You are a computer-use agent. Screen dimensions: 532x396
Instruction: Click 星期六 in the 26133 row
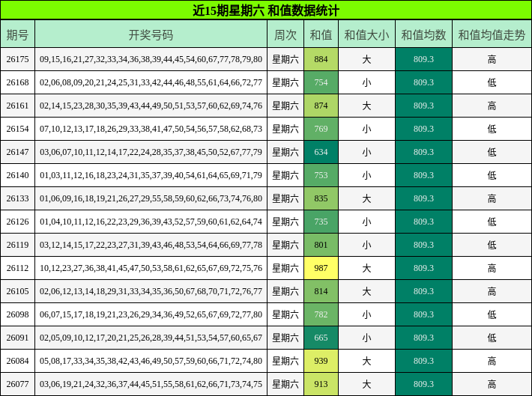[x=285, y=198]
